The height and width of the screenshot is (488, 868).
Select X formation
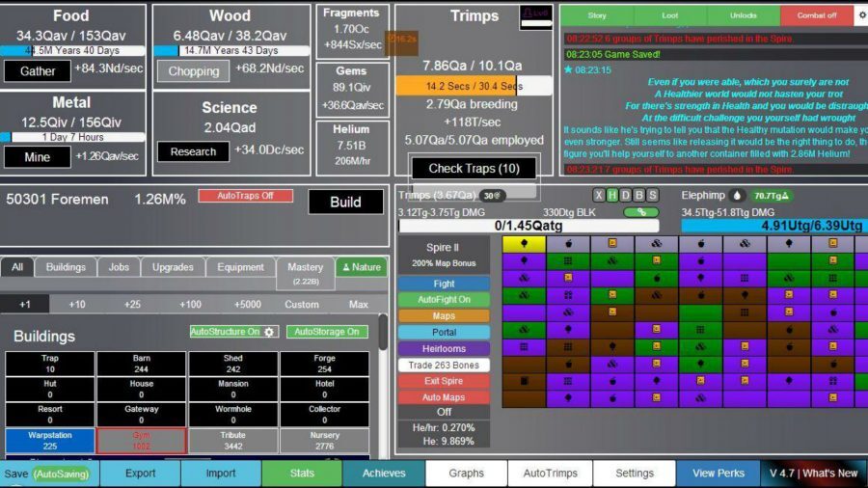(598, 196)
